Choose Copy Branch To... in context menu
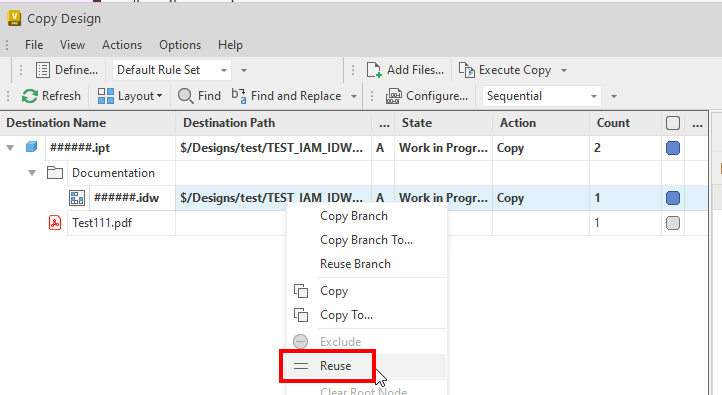 point(367,240)
